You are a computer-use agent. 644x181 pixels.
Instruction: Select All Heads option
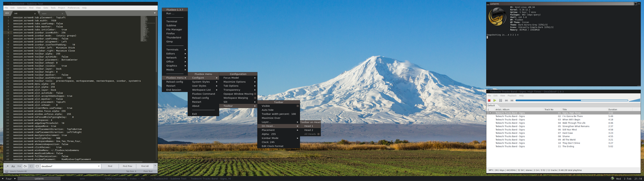click(x=310, y=134)
